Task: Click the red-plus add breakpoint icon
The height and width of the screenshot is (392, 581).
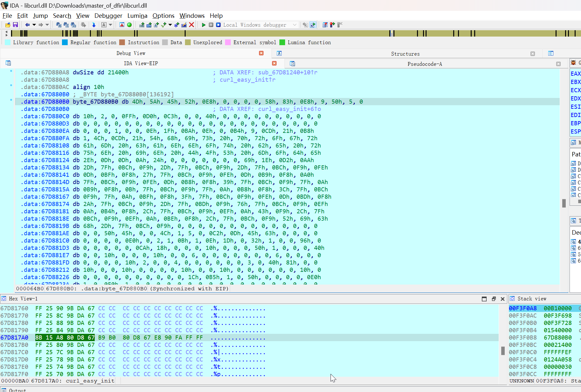Action: pyautogui.click(x=332, y=25)
